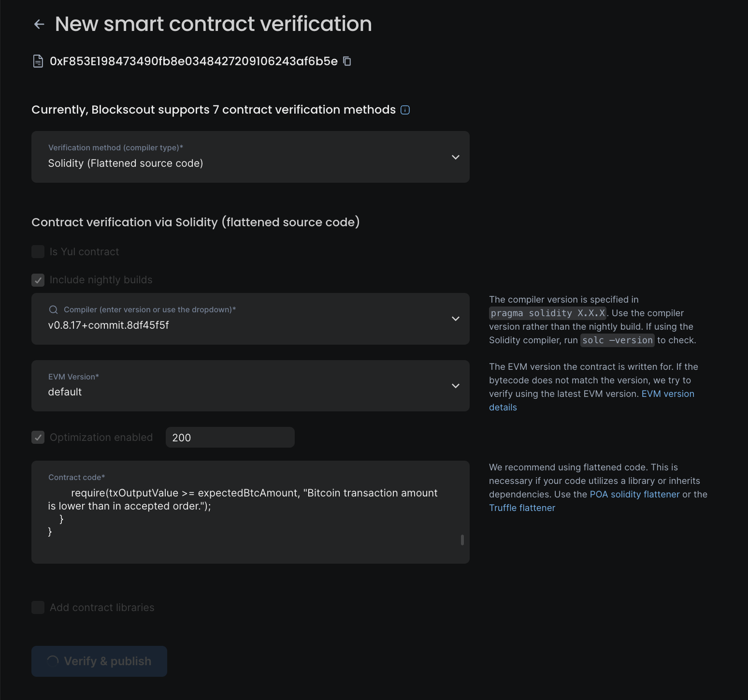Go back via the back arrow
Viewport: 748px width, 700px height.
[39, 24]
